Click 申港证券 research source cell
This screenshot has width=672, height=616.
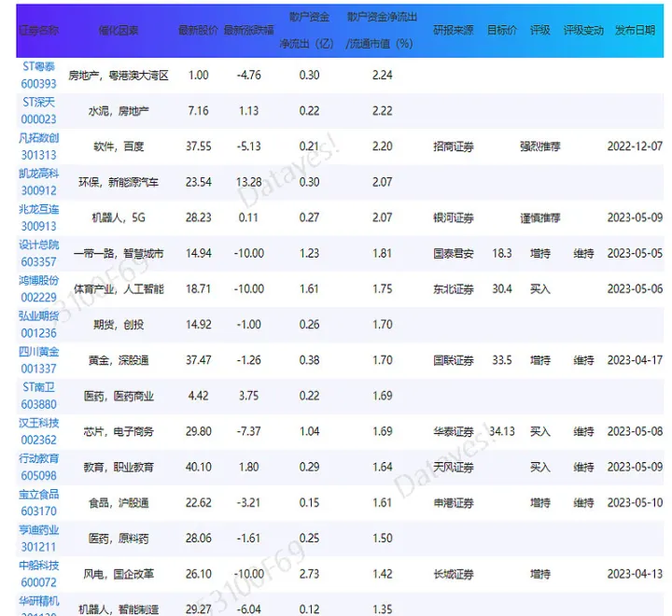pos(454,502)
